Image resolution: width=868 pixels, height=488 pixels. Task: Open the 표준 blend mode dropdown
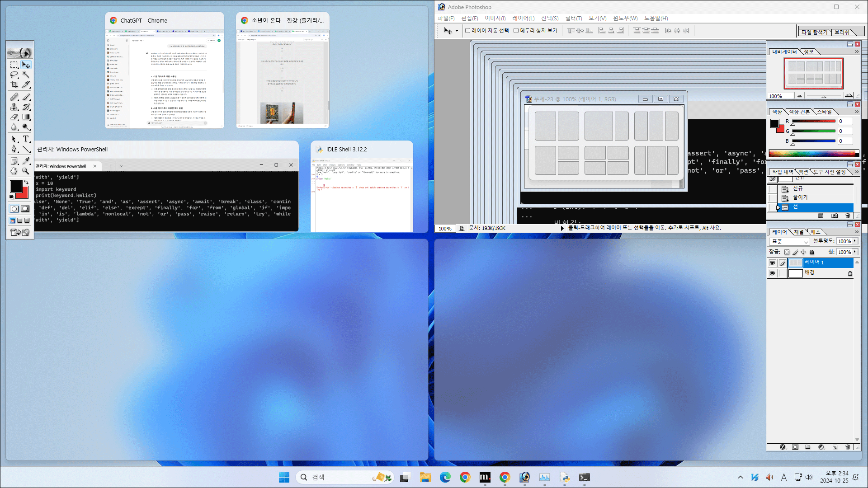pyautogui.click(x=789, y=242)
